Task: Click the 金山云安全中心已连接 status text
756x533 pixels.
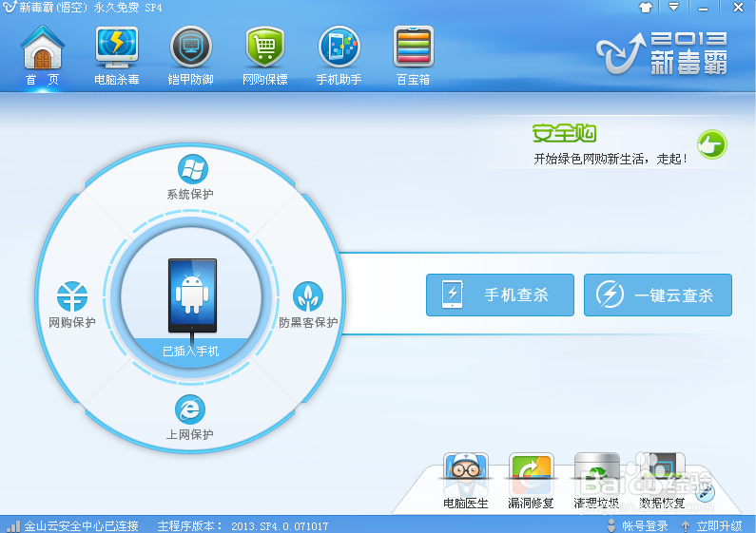Action: pyautogui.click(x=82, y=525)
